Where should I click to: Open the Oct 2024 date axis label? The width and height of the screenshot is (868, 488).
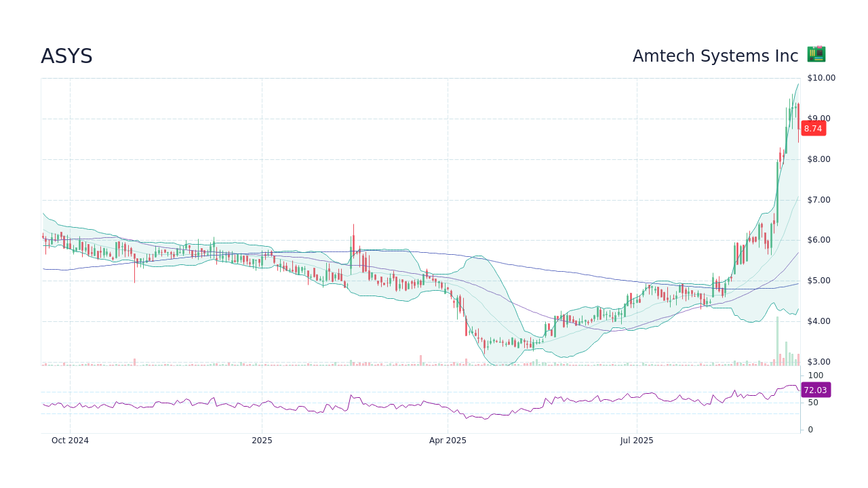coord(70,440)
